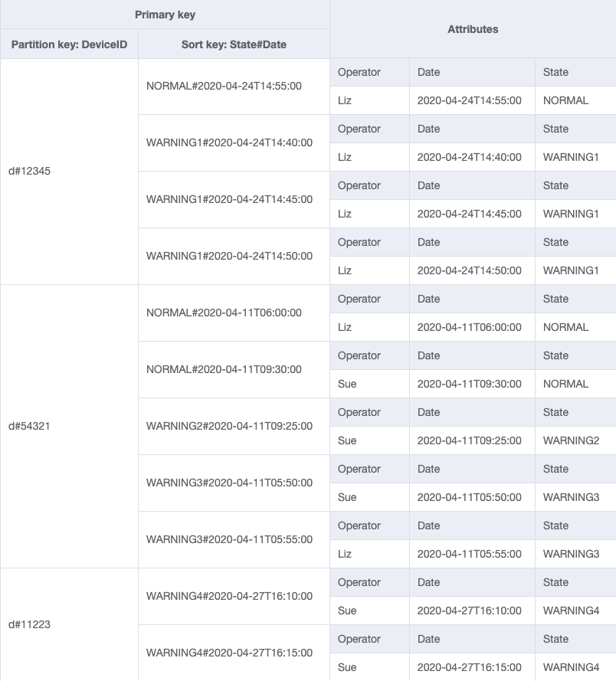
Task: Click the WARNING2 state value cell
Action: pyautogui.click(x=571, y=440)
